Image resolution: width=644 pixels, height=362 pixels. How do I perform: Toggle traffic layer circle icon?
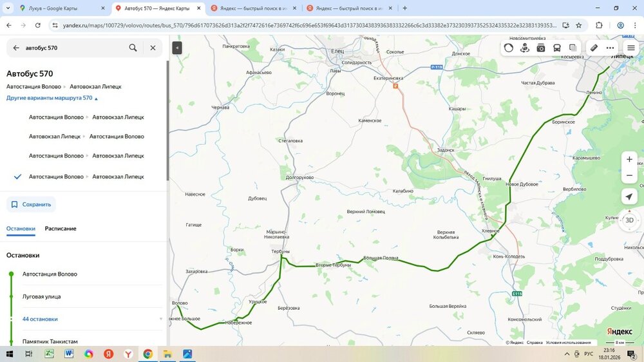[509, 48]
